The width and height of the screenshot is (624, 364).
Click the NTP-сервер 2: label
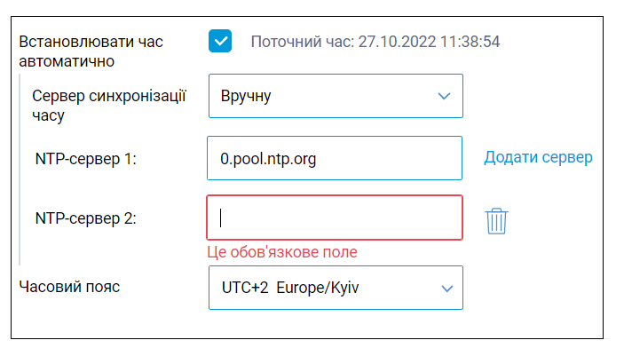click(x=85, y=218)
